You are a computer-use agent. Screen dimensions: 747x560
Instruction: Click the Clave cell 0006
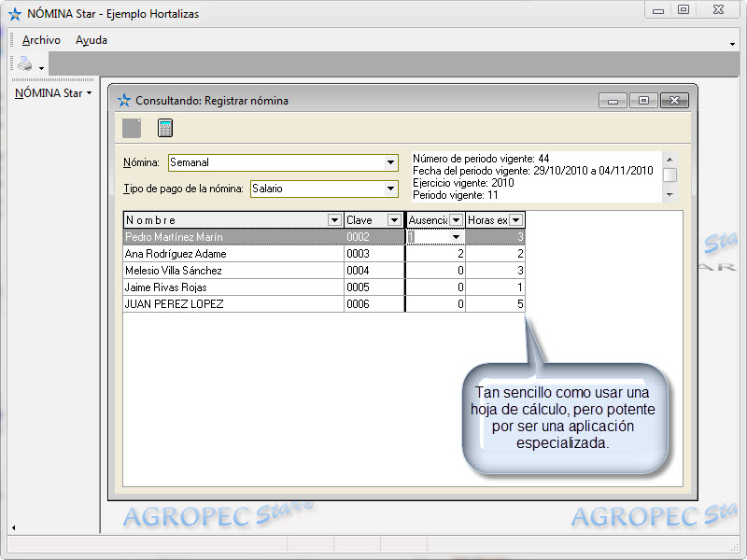(374, 304)
